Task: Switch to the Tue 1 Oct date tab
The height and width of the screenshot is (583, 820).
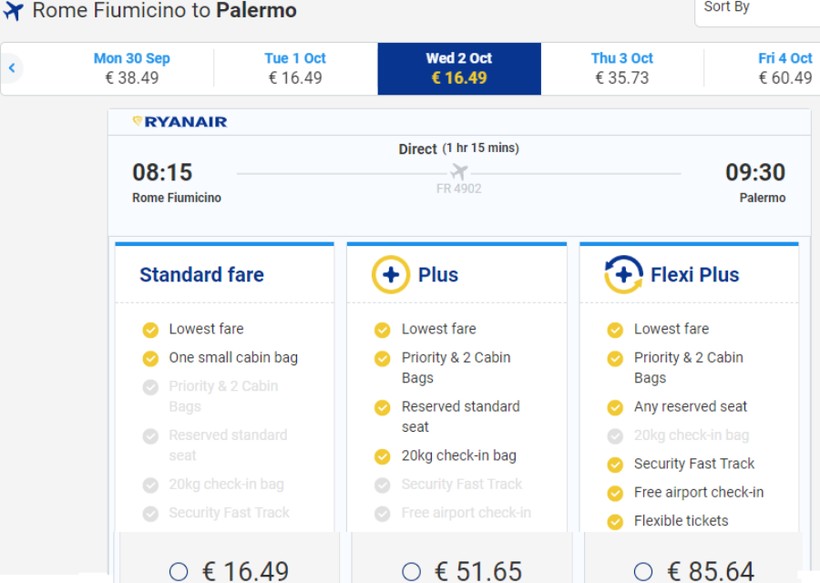Action: [x=295, y=68]
